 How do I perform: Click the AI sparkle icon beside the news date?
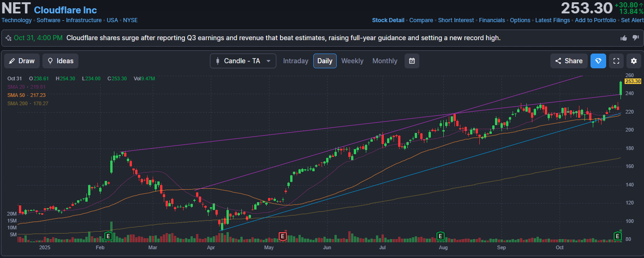[8, 38]
